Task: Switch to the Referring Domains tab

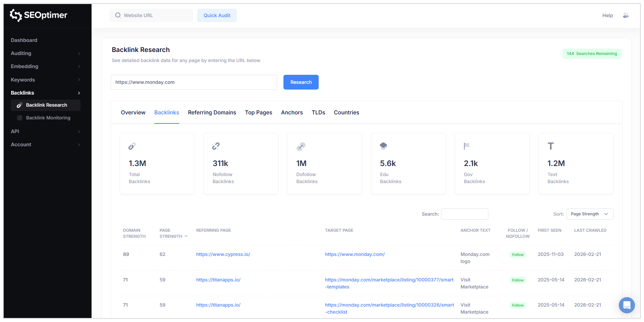Action: (x=212, y=112)
